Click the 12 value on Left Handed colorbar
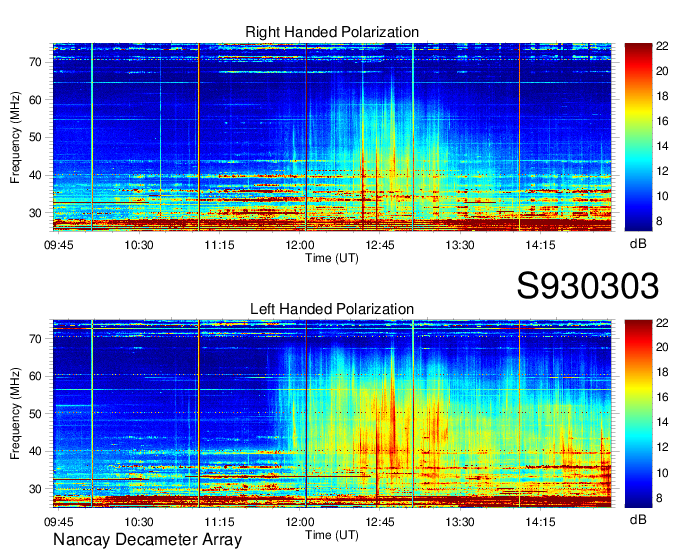 [x=662, y=447]
